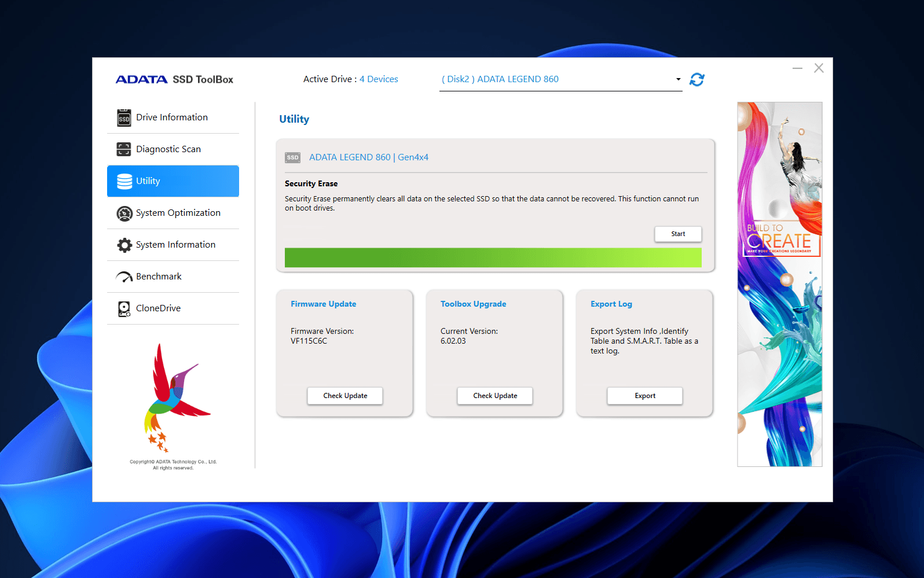Expand the active drive dropdown arrow
924x578 pixels.
pos(678,79)
